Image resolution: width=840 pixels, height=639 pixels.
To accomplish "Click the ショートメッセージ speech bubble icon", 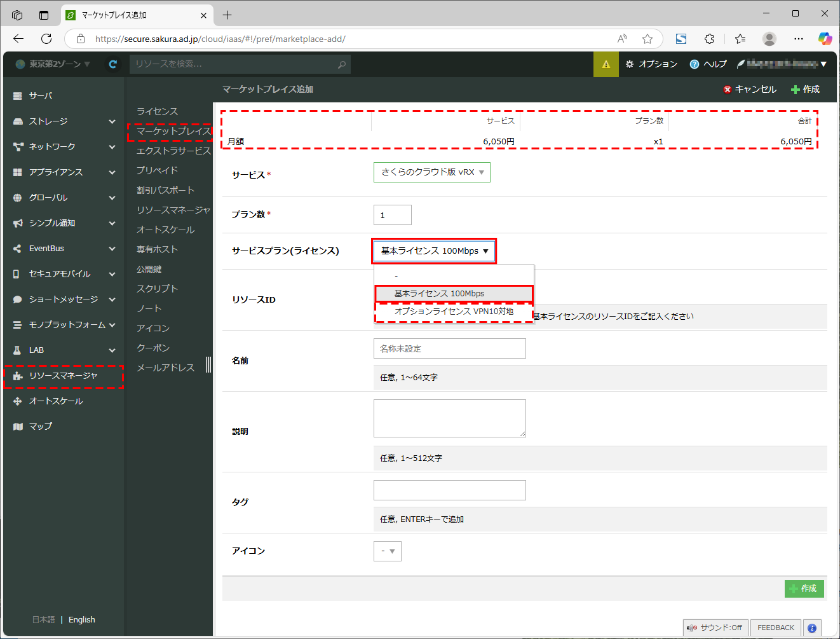I will coord(18,299).
